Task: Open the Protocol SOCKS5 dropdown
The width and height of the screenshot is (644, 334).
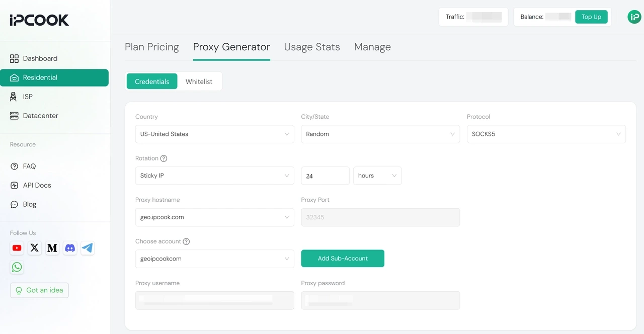Action: click(x=546, y=134)
